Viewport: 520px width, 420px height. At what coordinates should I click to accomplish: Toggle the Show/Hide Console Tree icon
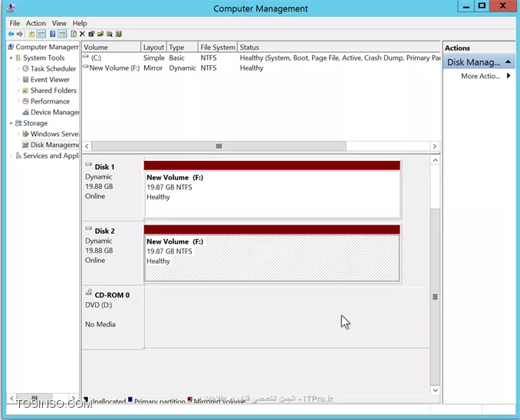[x=41, y=34]
